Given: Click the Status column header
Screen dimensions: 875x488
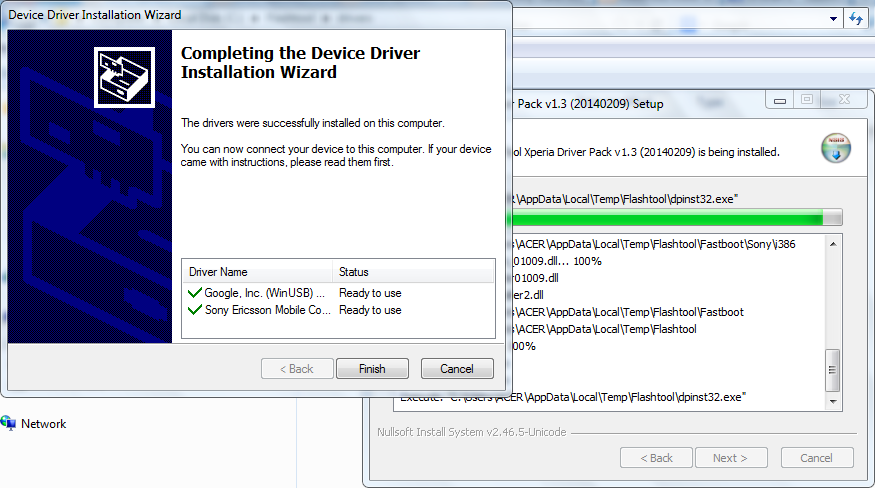Looking at the screenshot, I should (x=413, y=272).
